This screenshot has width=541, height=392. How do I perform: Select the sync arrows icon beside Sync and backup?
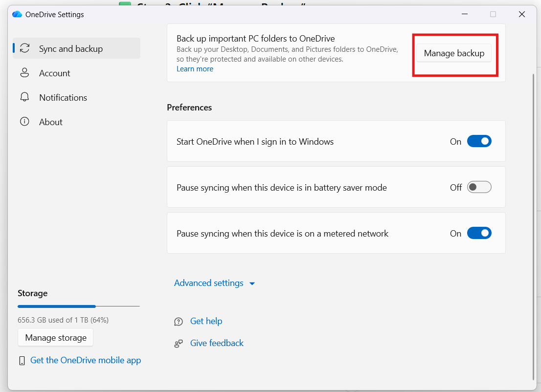tap(25, 48)
